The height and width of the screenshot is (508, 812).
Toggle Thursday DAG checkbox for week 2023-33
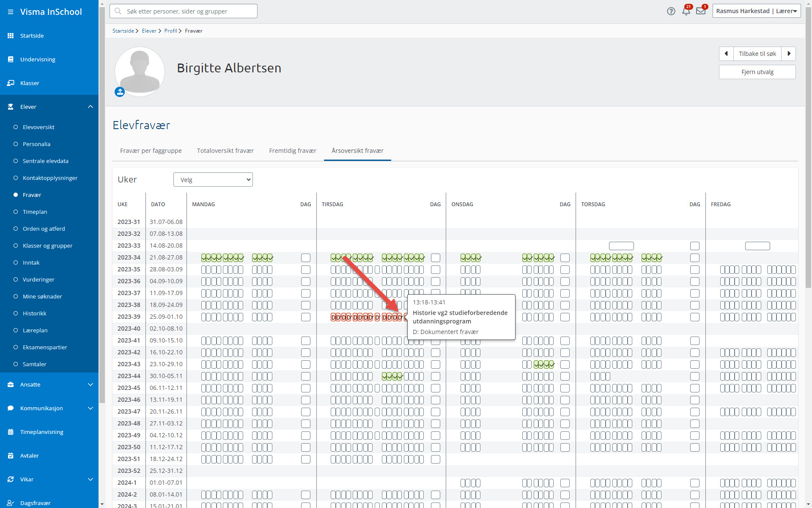point(695,246)
